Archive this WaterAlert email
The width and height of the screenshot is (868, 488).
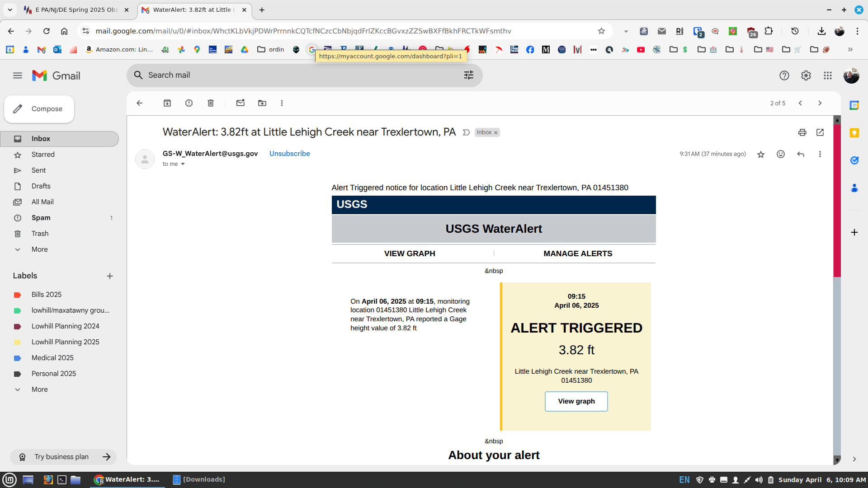(167, 103)
